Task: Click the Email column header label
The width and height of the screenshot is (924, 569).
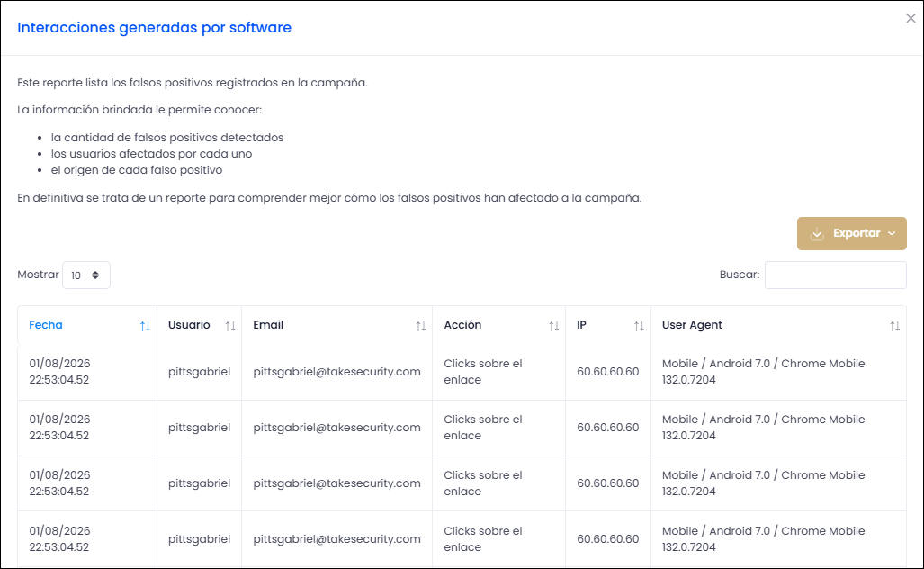Action: (x=268, y=325)
